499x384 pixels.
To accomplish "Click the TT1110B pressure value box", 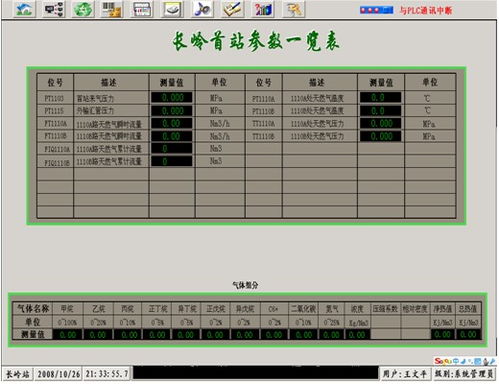I will pos(380,136).
